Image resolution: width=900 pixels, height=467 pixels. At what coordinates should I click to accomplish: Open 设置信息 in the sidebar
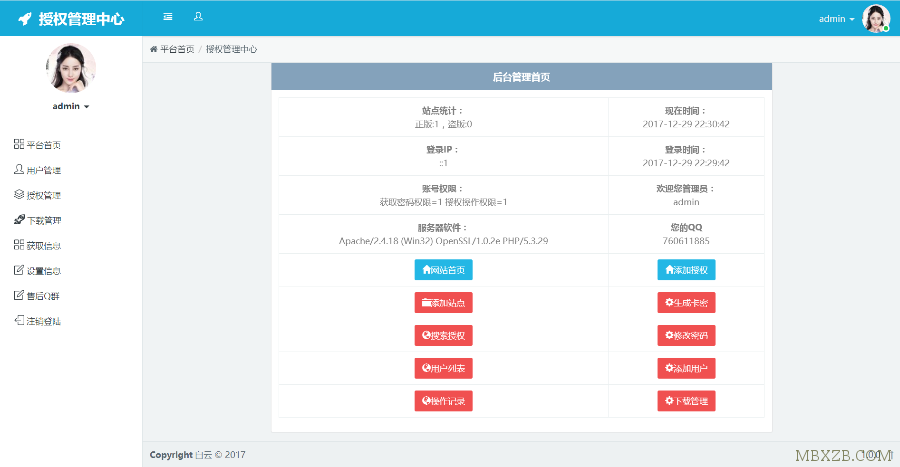[x=38, y=271]
